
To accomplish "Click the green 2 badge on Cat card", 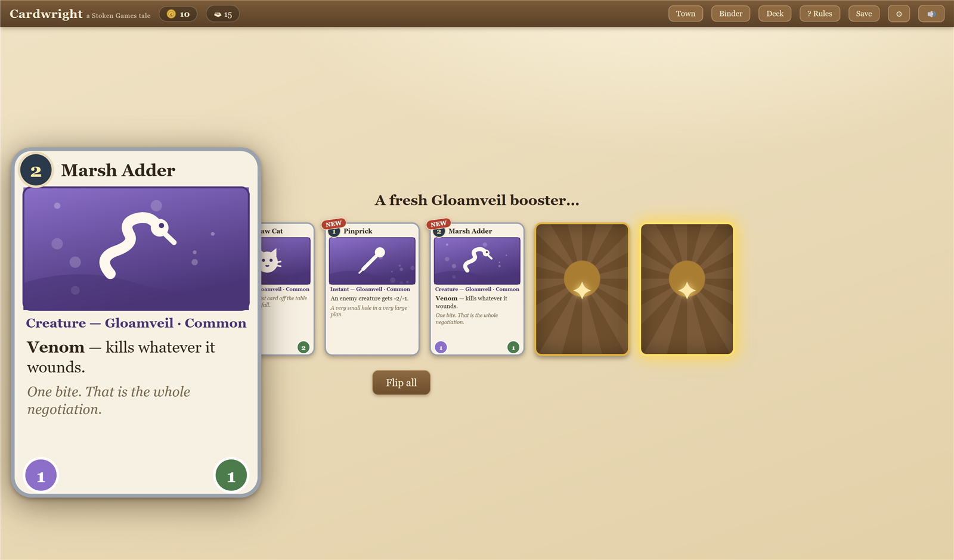I will click(303, 347).
